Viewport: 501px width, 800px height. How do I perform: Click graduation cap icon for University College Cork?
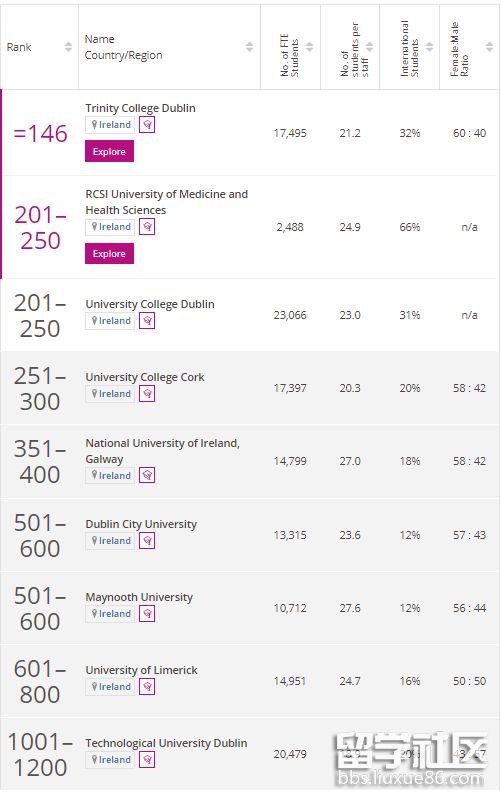147,393
